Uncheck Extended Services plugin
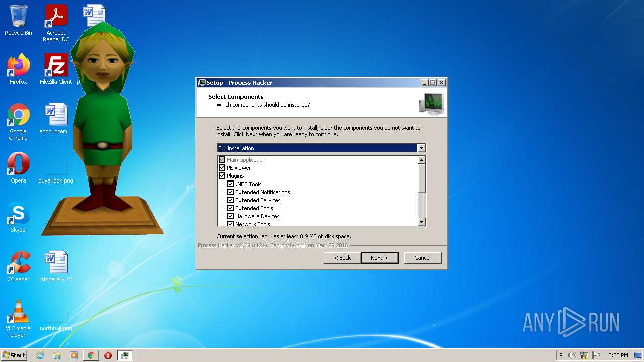 [x=230, y=200]
